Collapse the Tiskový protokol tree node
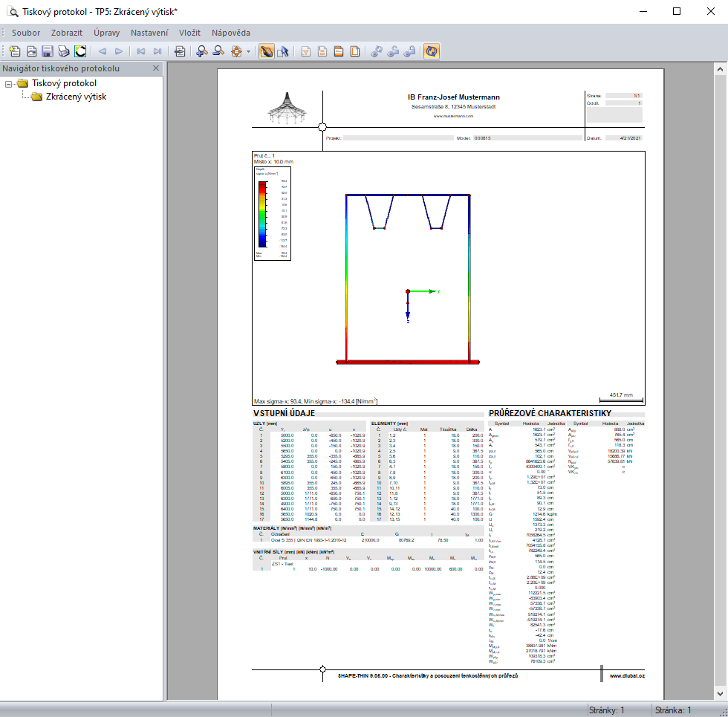This screenshot has height=717, width=728. click(x=8, y=84)
